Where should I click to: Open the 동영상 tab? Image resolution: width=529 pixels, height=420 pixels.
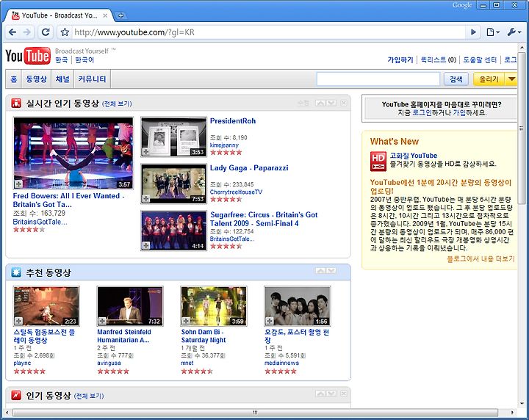pyautogui.click(x=36, y=79)
